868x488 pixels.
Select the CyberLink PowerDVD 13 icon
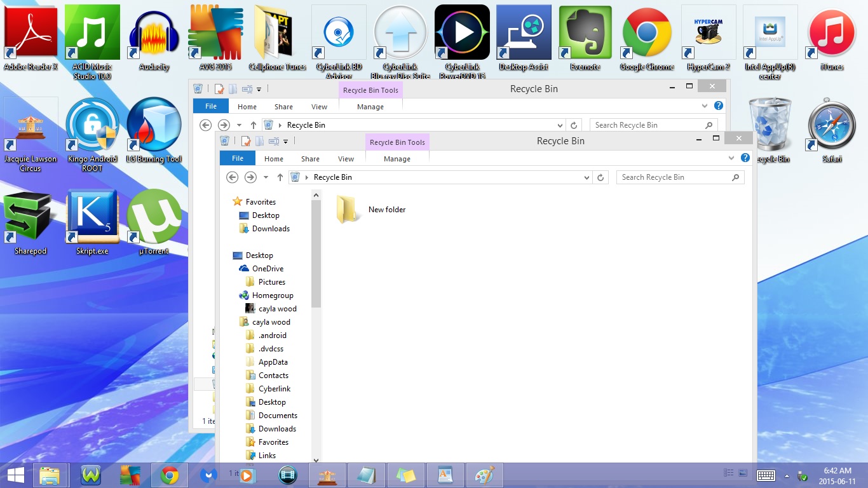(x=462, y=41)
